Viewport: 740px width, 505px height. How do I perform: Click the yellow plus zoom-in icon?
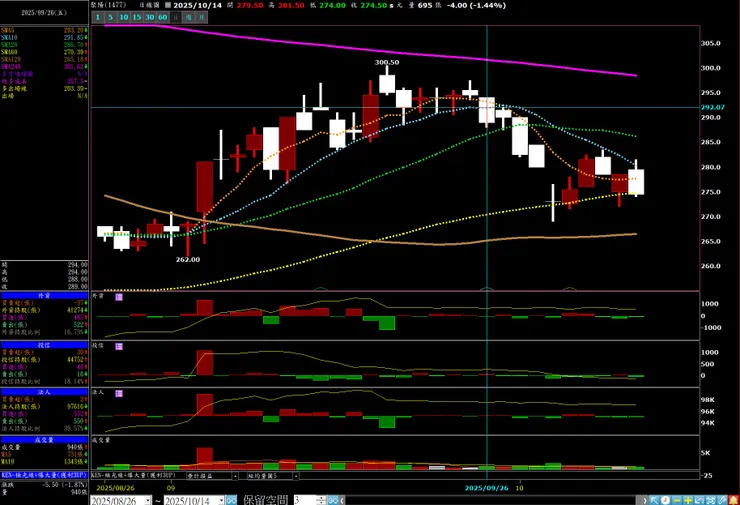(x=688, y=500)
